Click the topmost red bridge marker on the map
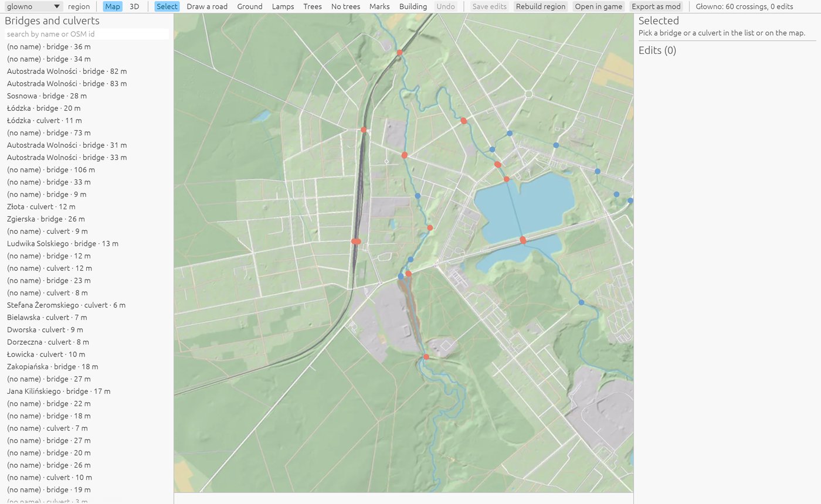The height and width of the screenshot is (504, 821). 399,53
